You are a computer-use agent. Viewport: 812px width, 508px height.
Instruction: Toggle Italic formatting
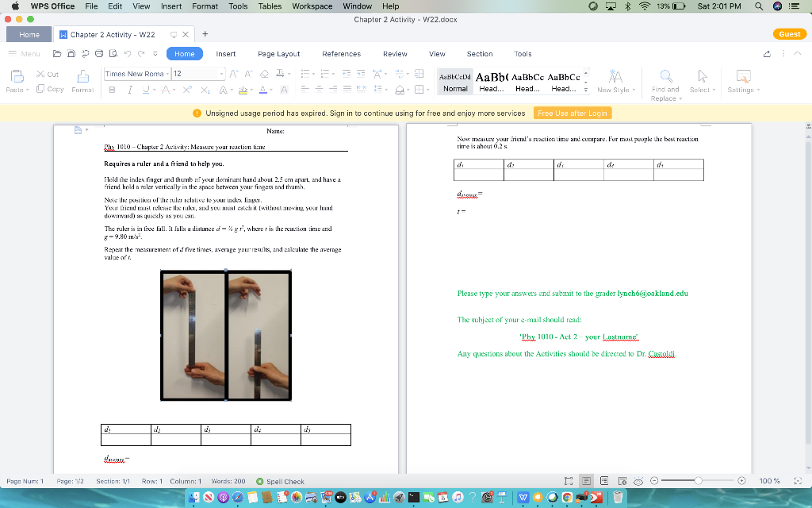click(x=129, y=90)
